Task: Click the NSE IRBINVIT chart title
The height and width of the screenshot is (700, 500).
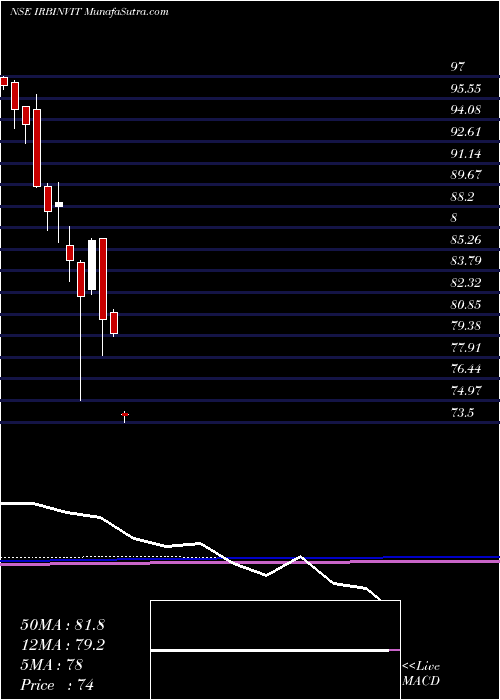Action: pyautogui.click(x=89, y=12)
